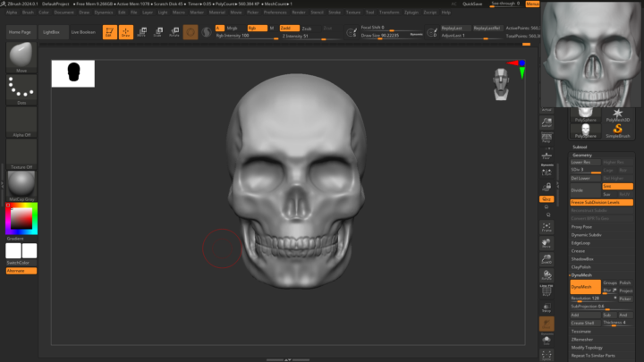Click the Frame icon in the right shelf

[547, 227]
